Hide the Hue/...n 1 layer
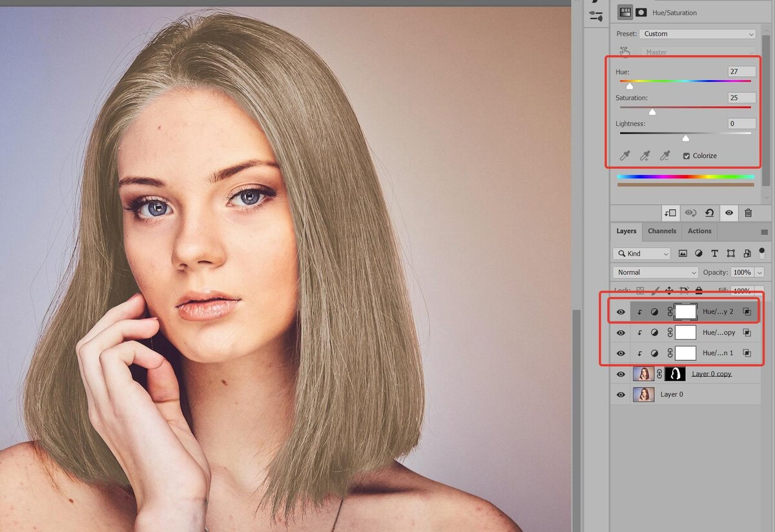The width and height of the screenshot is (775, 532). pyautogui.click(x=621, y=353)
